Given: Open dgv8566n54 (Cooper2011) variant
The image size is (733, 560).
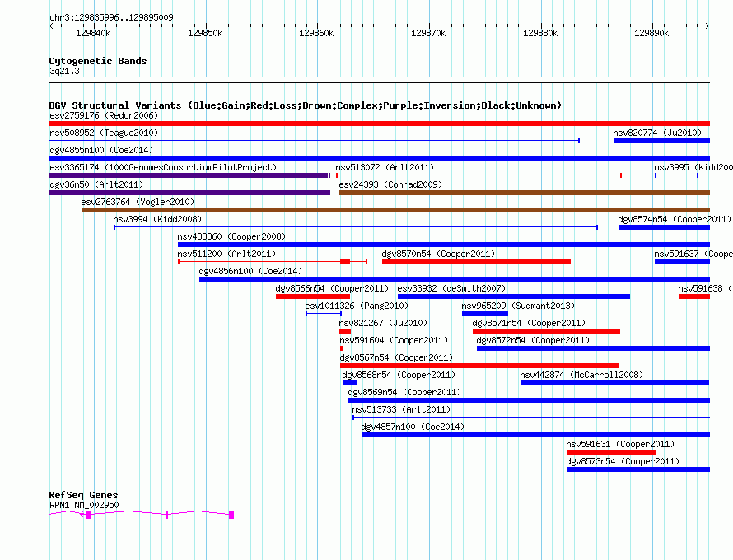Looking at the screenshot, I should click(x=332, y=288).
